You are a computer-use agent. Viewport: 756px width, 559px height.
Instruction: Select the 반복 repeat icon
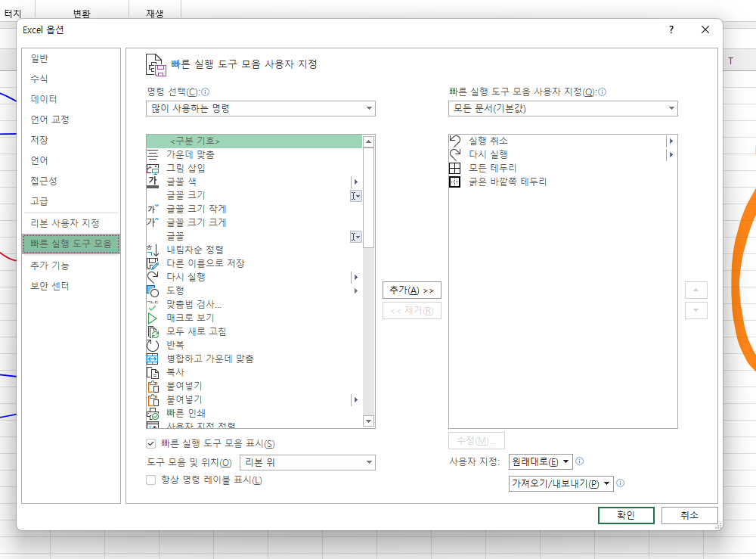(x=153, y=345)
